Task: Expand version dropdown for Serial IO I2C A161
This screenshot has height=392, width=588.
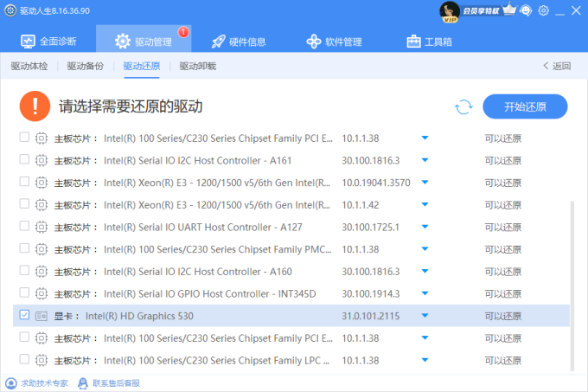Action: (425, 160)
